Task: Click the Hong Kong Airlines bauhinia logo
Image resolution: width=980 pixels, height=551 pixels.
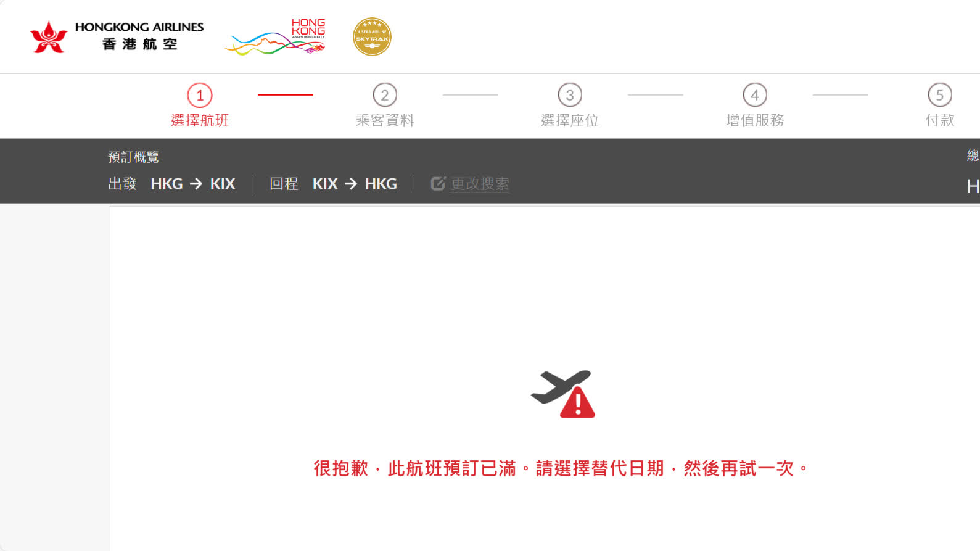Action: tap(49, 37)
